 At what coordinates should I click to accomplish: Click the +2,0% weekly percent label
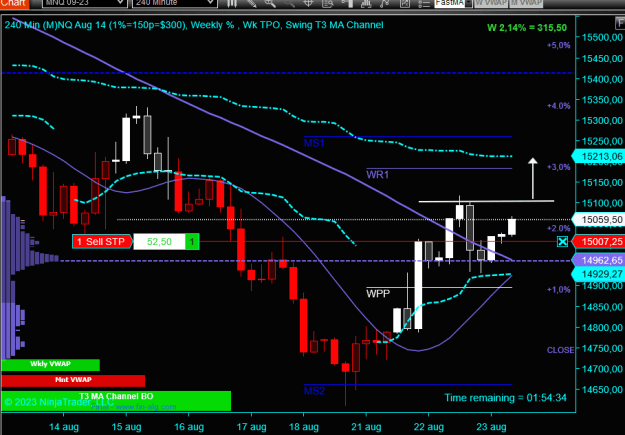click(559, 228)
